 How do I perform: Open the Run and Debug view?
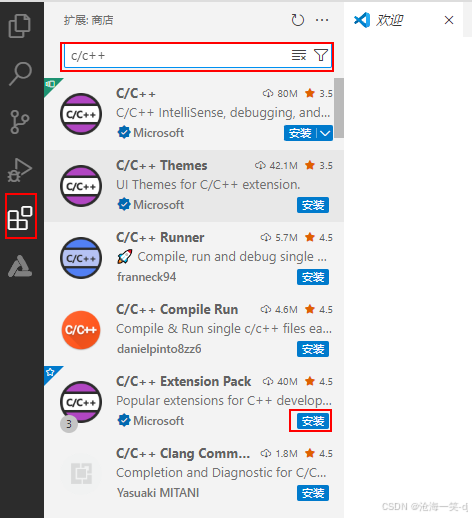point(20,170)
